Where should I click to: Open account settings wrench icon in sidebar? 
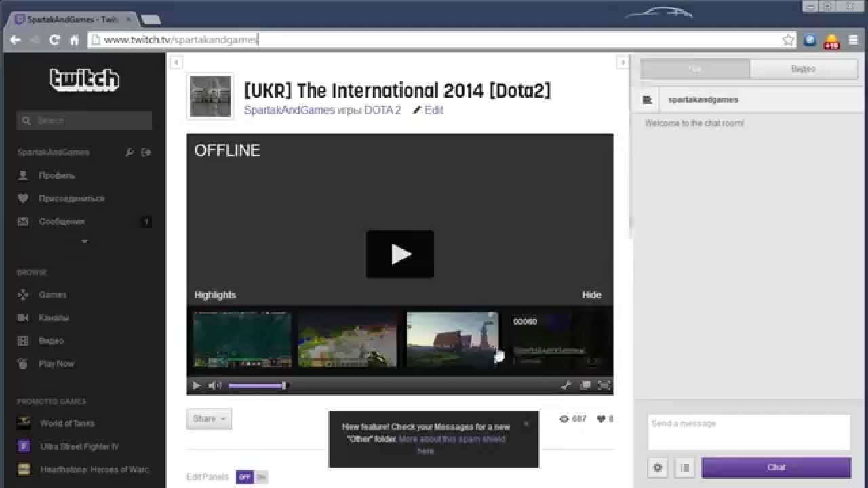[130, 152]
